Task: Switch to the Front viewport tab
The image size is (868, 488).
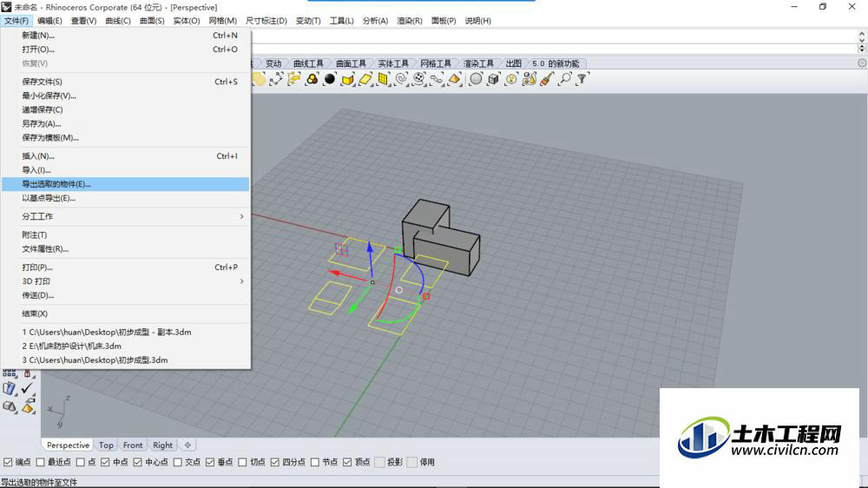Action: pos(133,445)
